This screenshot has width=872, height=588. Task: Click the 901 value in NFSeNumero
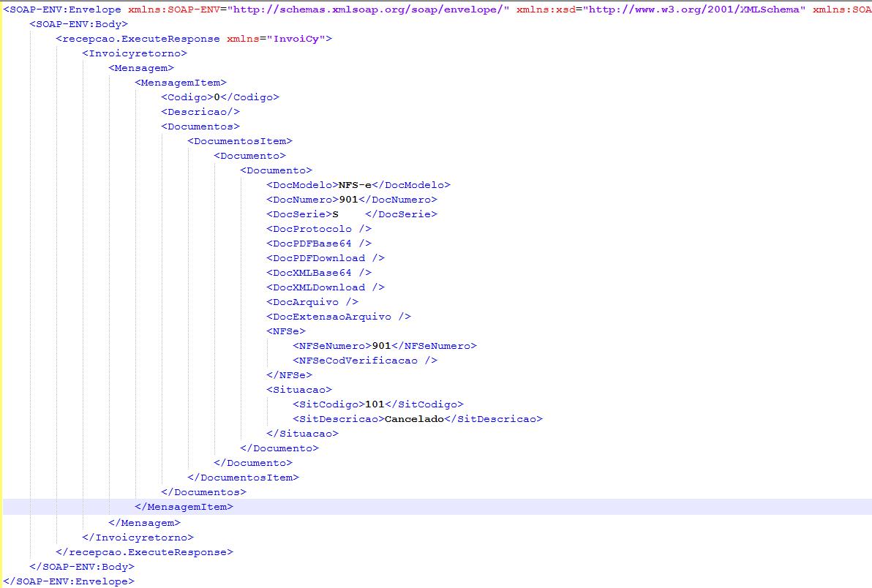point(381,346)
